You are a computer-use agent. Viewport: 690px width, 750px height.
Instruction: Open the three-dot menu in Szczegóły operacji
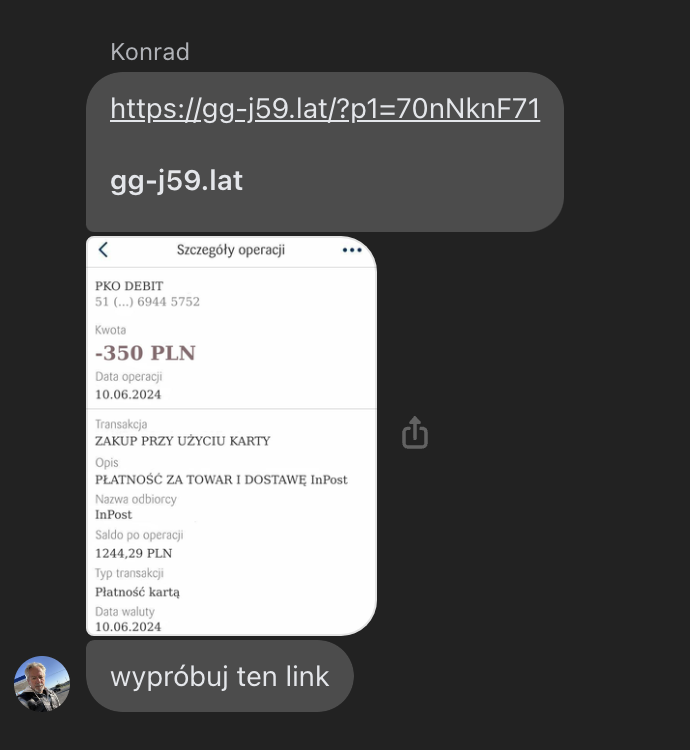pos(352,250)
